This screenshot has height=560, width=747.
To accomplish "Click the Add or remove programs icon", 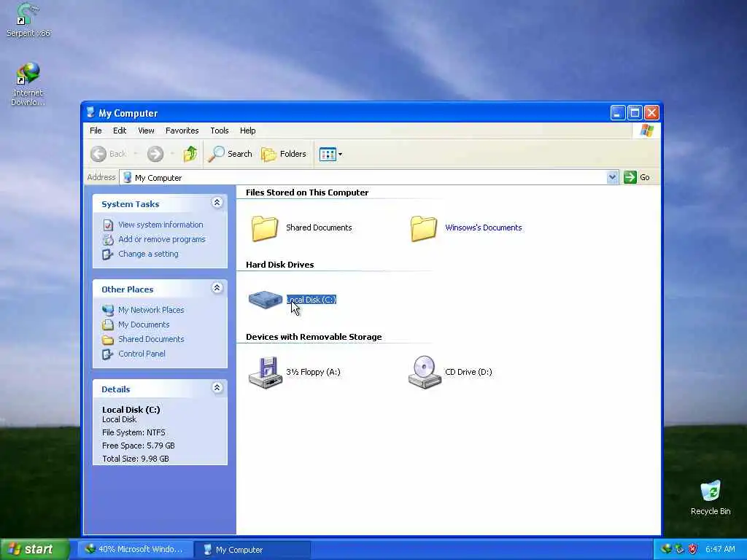I will point(108,239).
